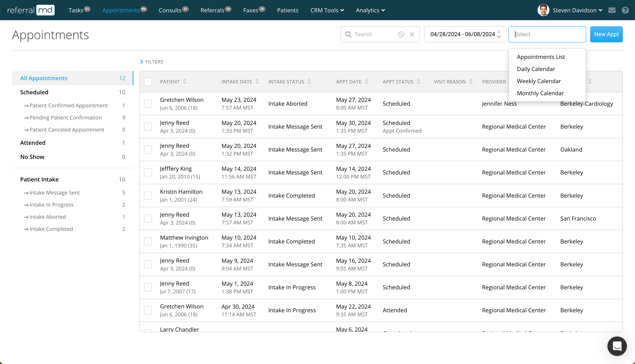Viewport: 635px width, 364px height.
Task: Check the select-all header checkbox
Action: click(148, 81)
